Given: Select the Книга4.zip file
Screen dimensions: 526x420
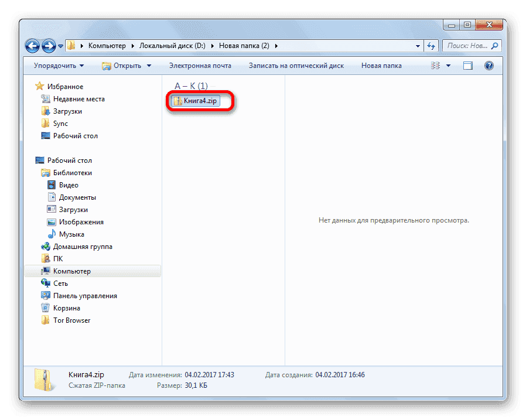Looking at the screenshot, I should [196, 101].
